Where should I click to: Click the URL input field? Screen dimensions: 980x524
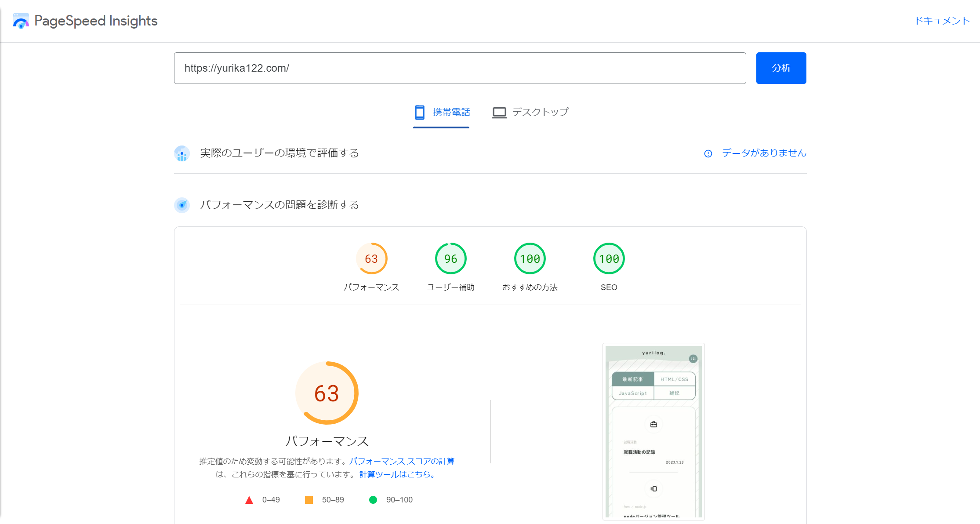click(460, 68)
